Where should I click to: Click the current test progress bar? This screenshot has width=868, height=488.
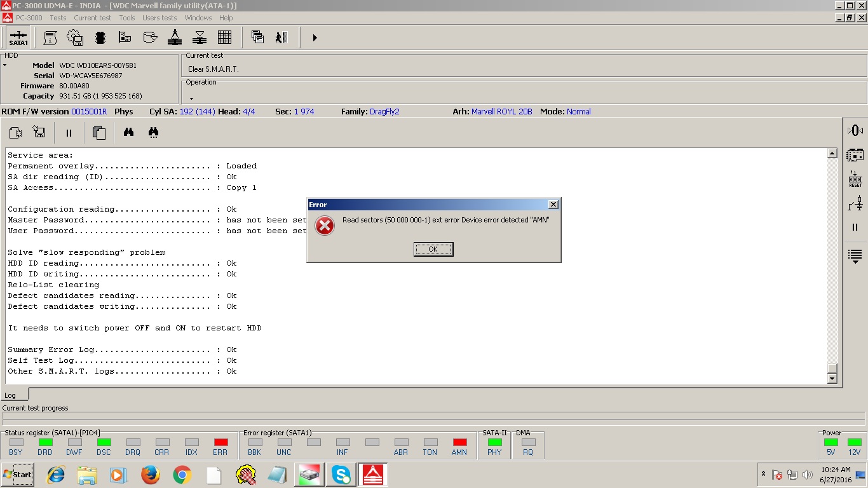click(434, 419)
